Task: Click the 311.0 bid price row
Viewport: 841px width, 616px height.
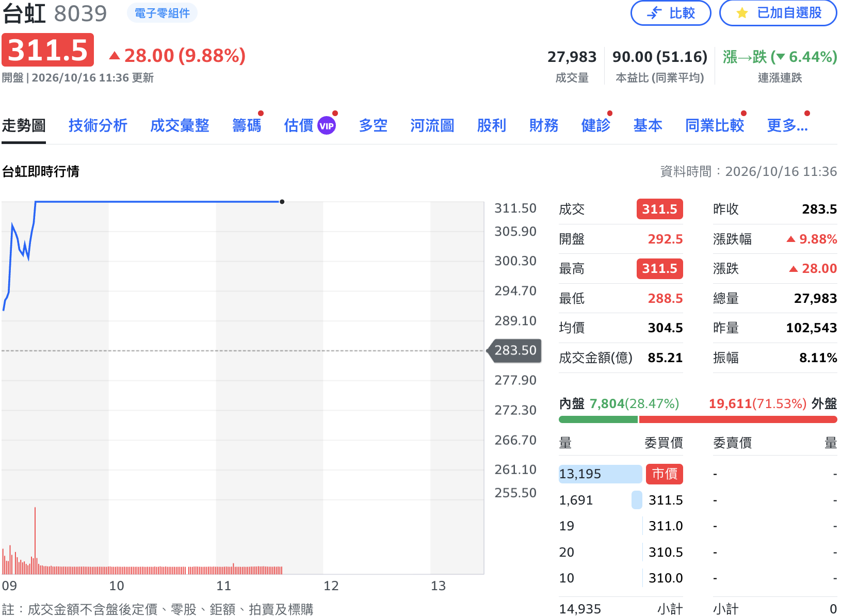Action: click(621, 526)
